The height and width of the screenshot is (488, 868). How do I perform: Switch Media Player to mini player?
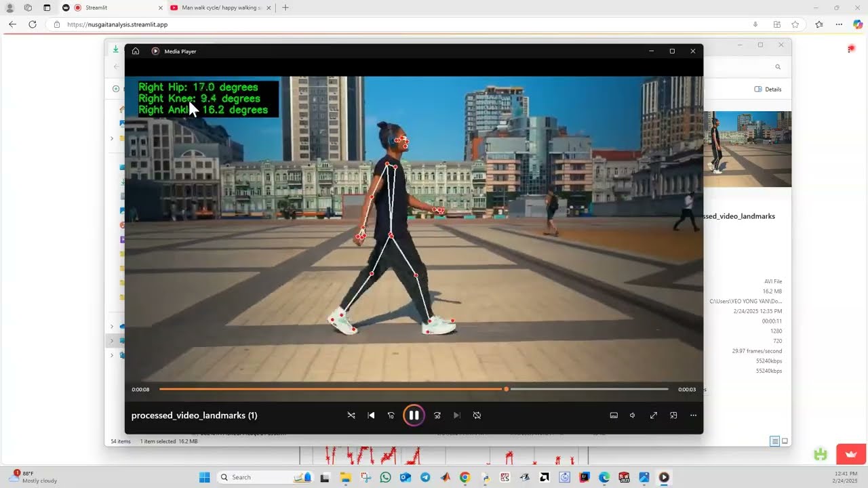pyautogui.click(x=673, y=415)
